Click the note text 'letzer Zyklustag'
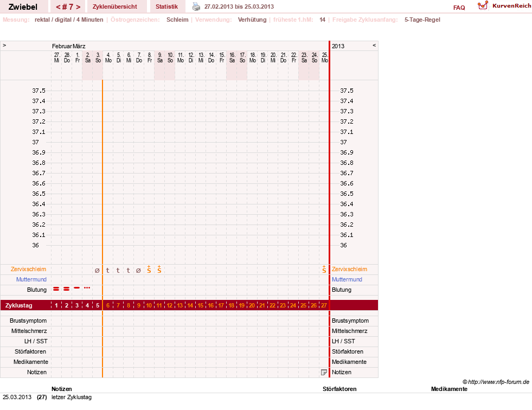This screenshot has height=410, width=532. (x=72, y=397)
